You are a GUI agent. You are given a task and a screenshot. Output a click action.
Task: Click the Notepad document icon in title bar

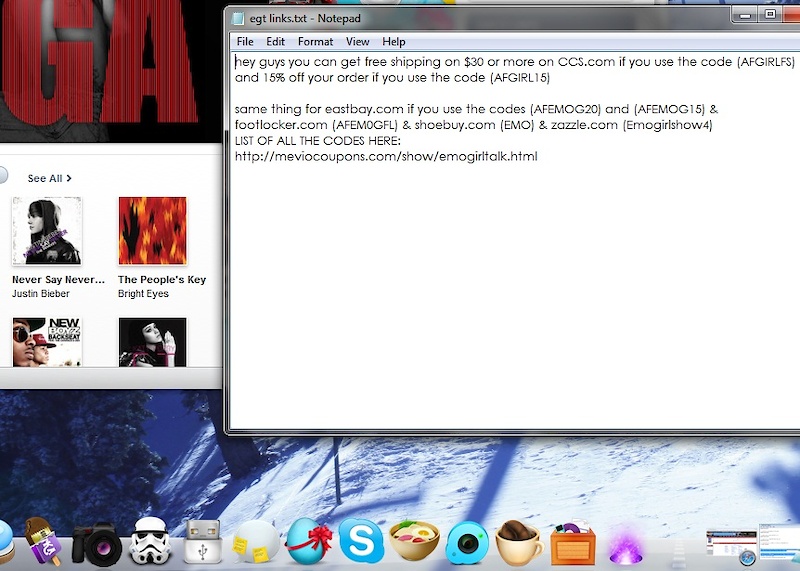click(238, 18)
